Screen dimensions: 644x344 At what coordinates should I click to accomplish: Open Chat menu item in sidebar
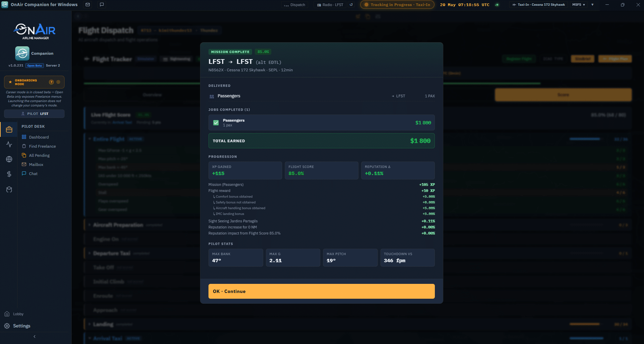point(33,174)
